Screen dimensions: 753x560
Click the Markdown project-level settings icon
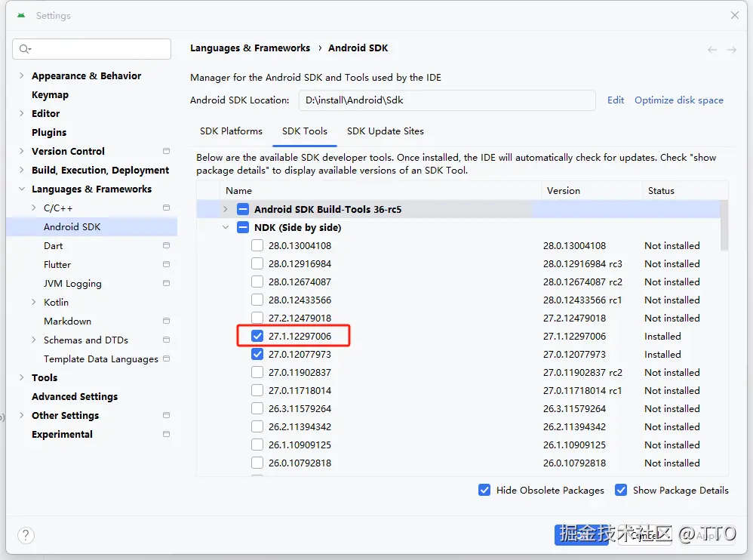tap(166, 321)
